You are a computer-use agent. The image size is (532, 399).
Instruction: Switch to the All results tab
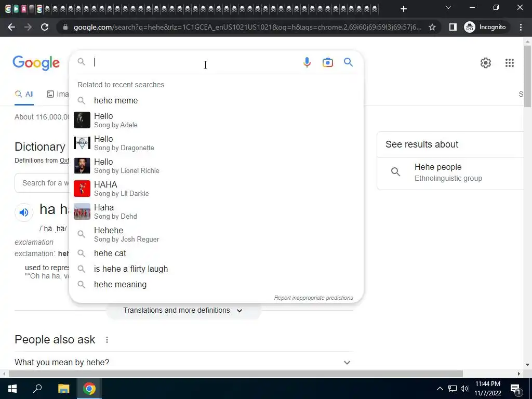click(x=24, y=94)
